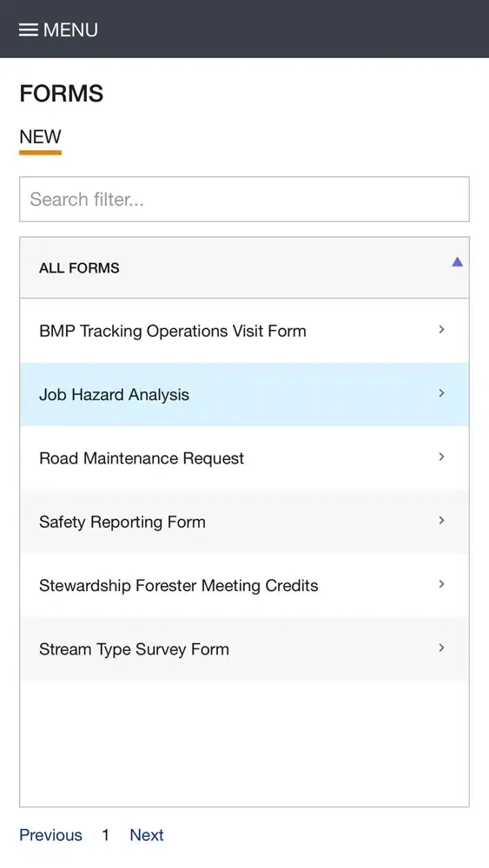Click chevron beside Safety Reporting Form
Viewport: 489px width, 868px height.
pyautogui.click(x=441, y=520)
